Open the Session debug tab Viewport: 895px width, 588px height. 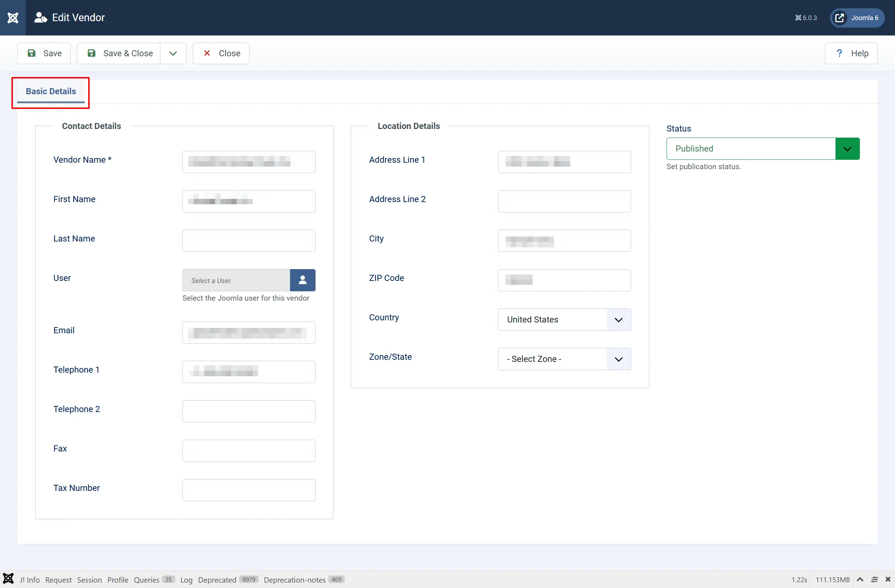[x=90, y=580]
